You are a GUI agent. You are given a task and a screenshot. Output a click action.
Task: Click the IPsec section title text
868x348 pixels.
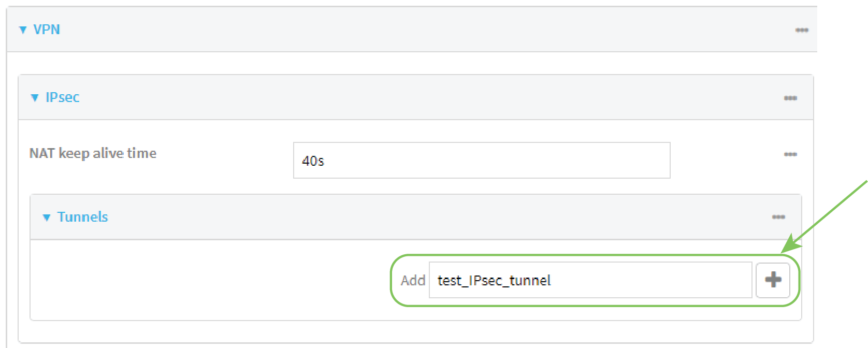[x=62, y=97]
